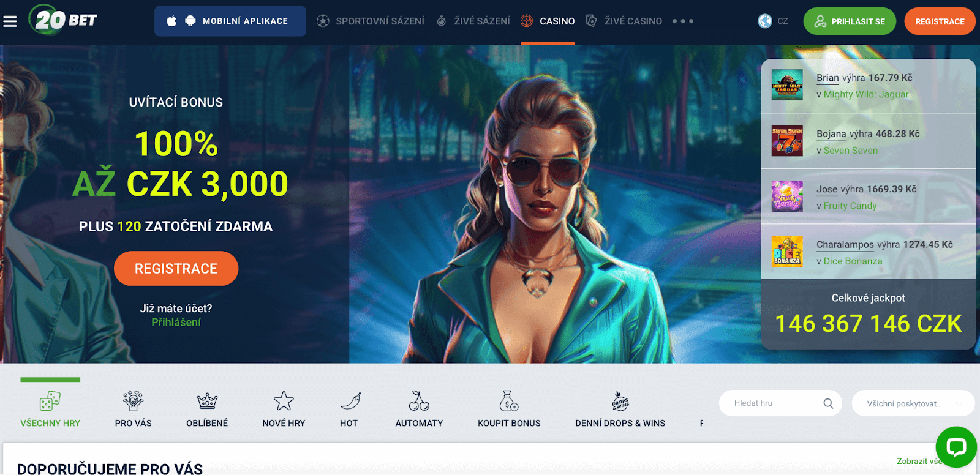Open Nové hry star category
Viewport: 980px width, 475px height.
pyautogui.click(x=284, y=410)
